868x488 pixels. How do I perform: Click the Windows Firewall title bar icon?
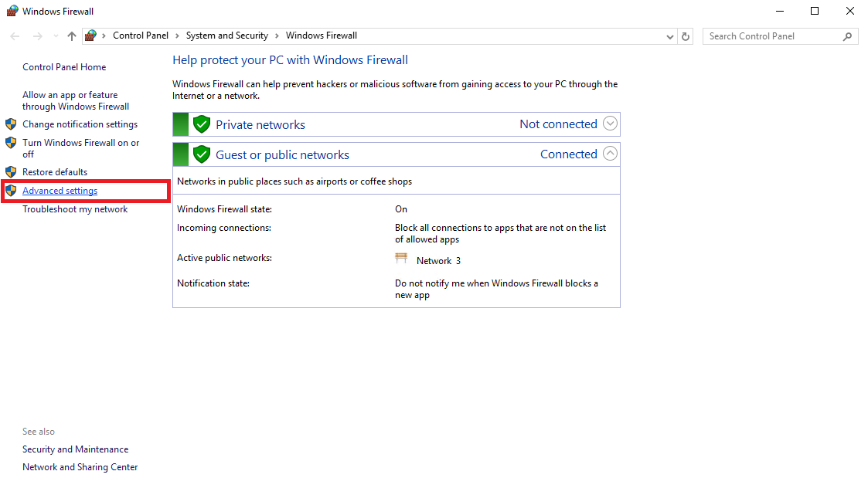click(x=12, y=11)
